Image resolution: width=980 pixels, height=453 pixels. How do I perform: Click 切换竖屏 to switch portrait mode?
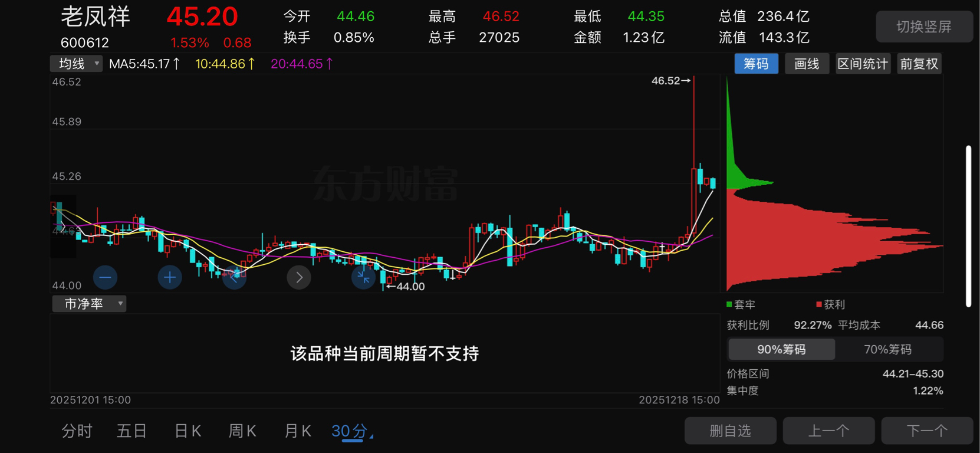tap(924, 27)
